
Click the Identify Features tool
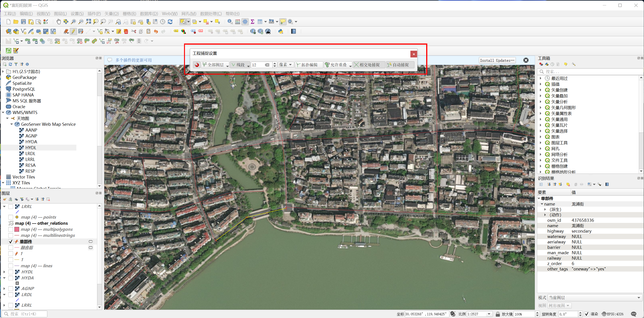click(230, 22)
